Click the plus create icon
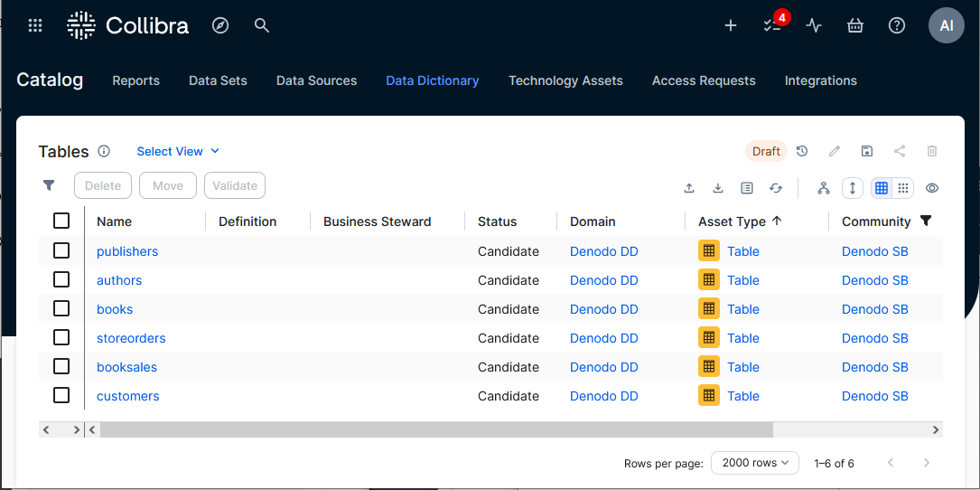This screenshot has height=490, width=980. click(731, 25)
